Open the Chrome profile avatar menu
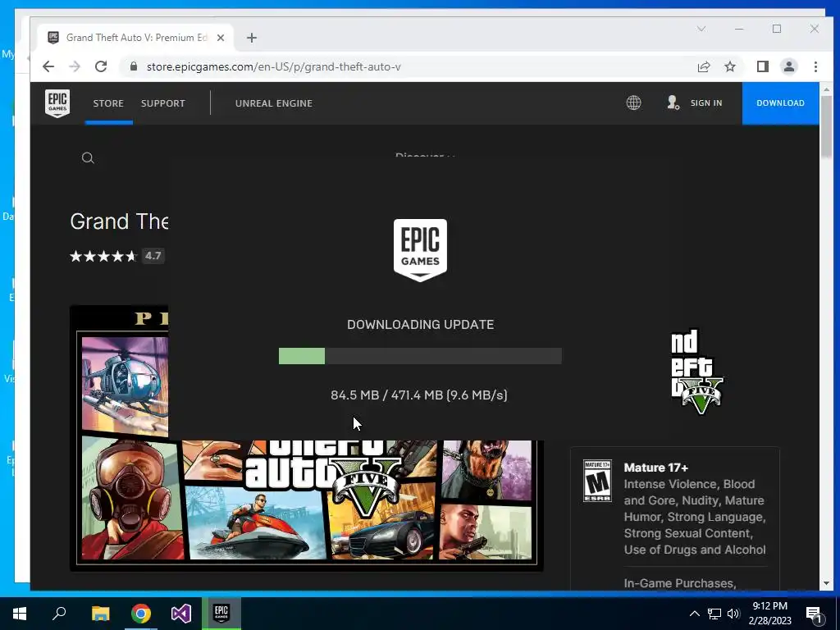Screen dimensions: 840x630 pos(789,66)
